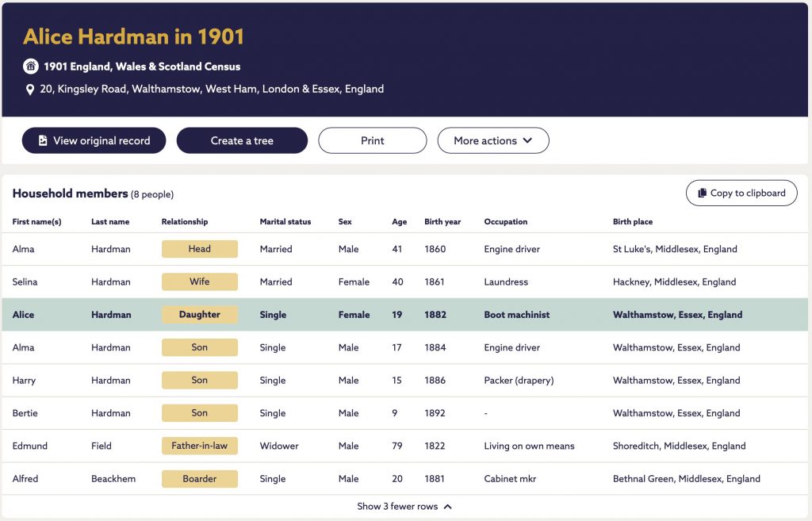Click birth year 1892 in Bertie's row

click(435, 413)
